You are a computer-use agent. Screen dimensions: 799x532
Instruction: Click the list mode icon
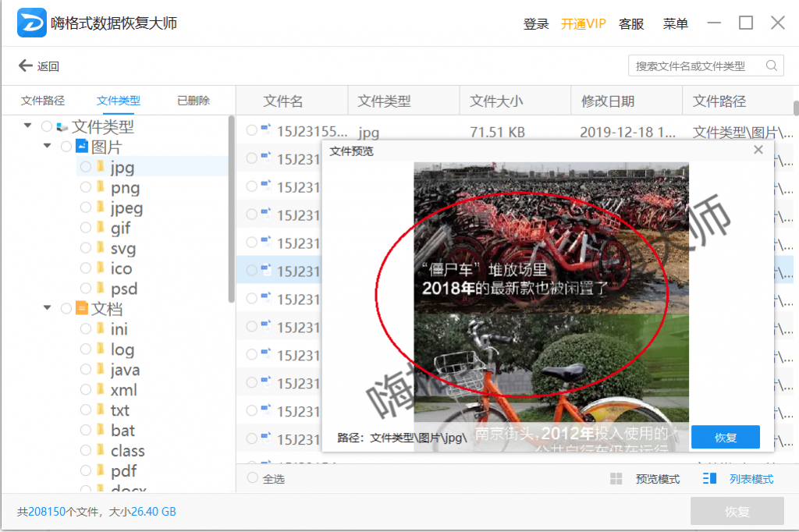tap(709, 478)
